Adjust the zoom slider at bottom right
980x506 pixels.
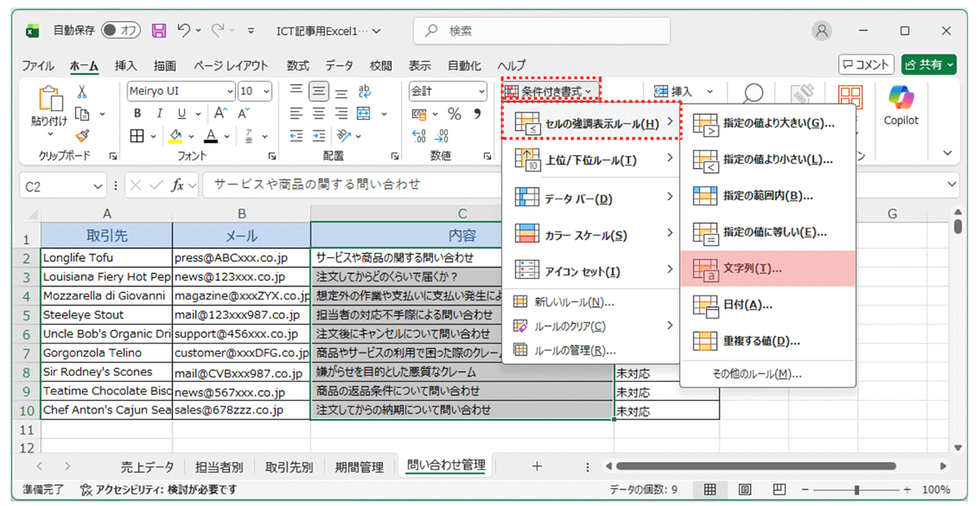(856, 490)
